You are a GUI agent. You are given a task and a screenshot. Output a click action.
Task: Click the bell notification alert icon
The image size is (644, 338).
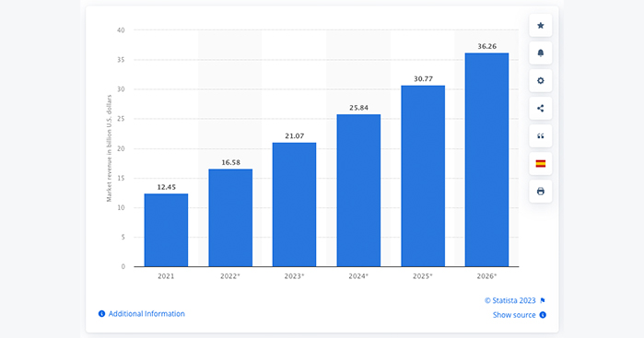point(541,53)
